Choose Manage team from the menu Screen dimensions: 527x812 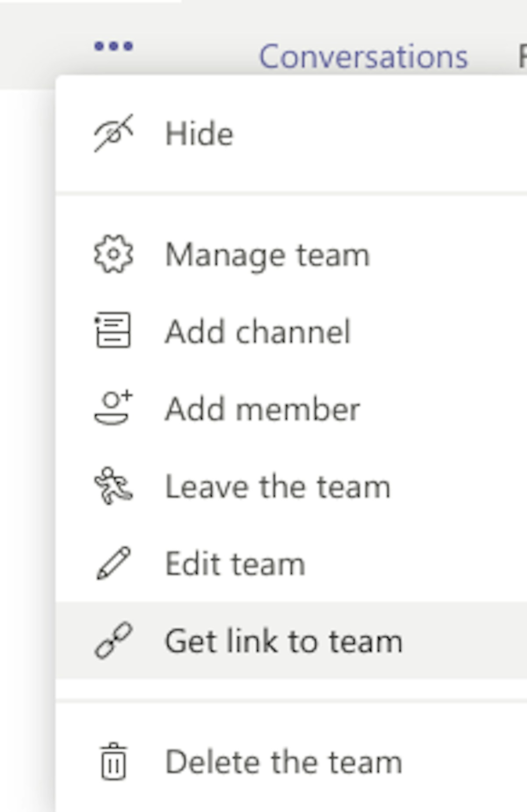(x=267, y=255)
